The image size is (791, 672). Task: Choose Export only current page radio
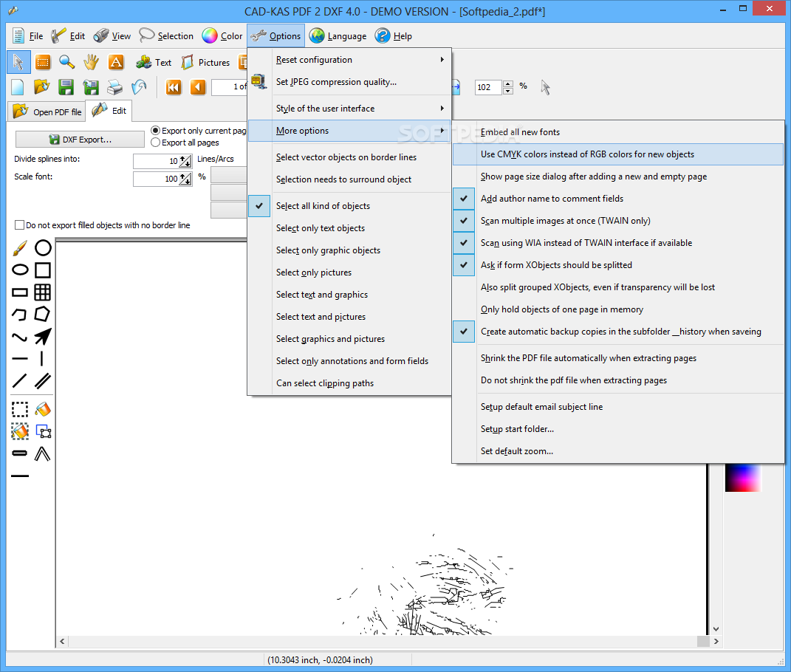tap(155, 131)
